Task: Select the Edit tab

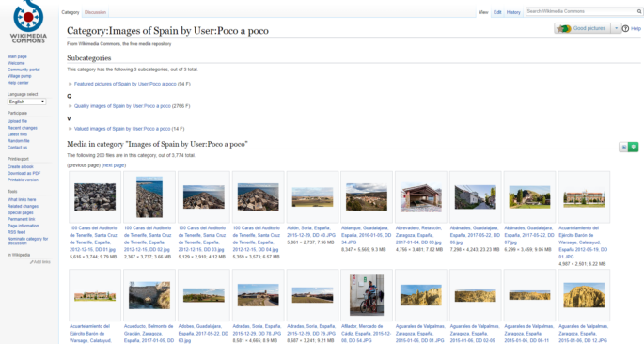Action: tap(497, 12)
